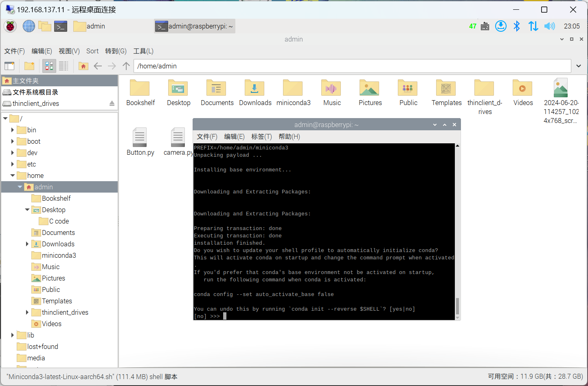Select the 2024-06-20 screenshot image file

click(561, 101)
